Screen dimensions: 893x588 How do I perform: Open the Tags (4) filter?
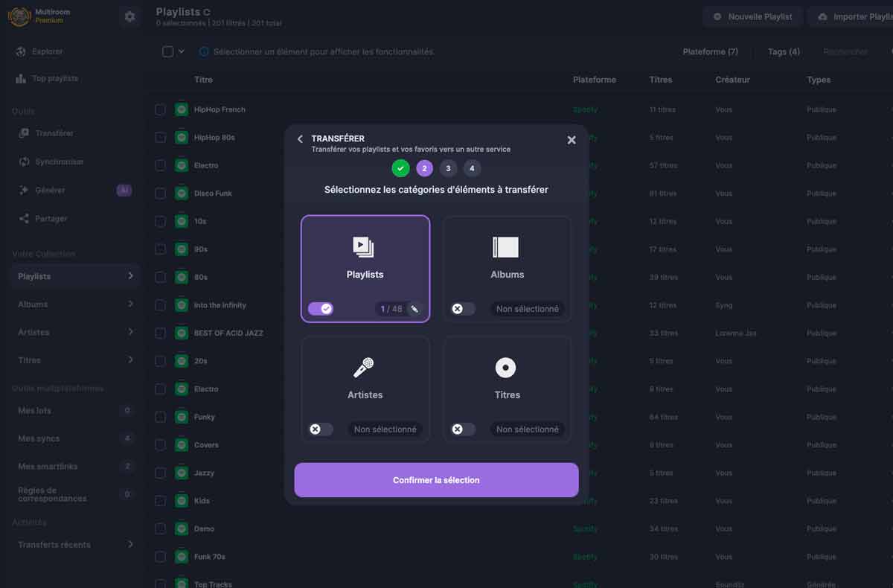(x=784, y=52)
